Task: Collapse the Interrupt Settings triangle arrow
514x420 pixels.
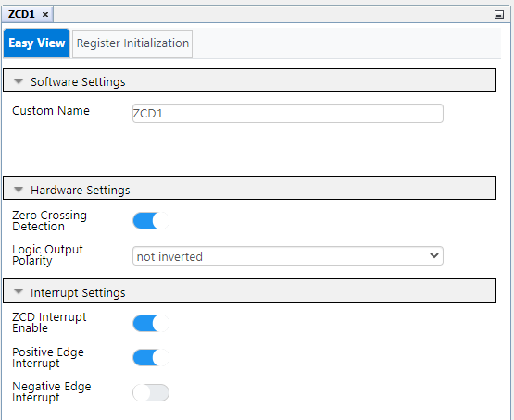Action: click(19, 291)
